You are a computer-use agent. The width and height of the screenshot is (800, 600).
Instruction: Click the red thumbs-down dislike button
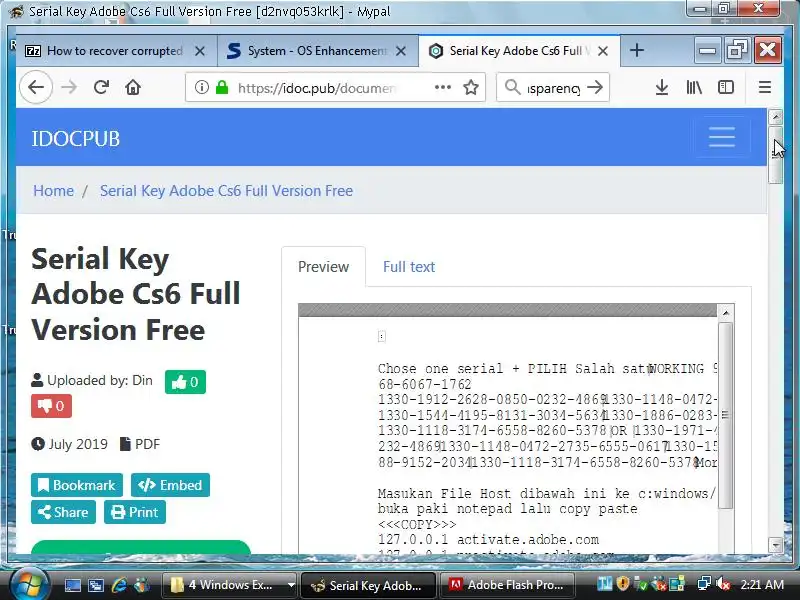coord(52,406)
